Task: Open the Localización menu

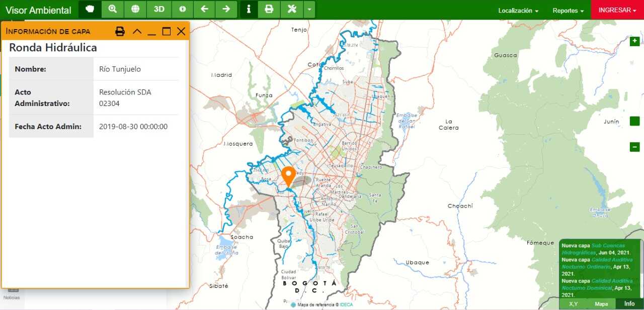Action: click(x=518, y=11)
